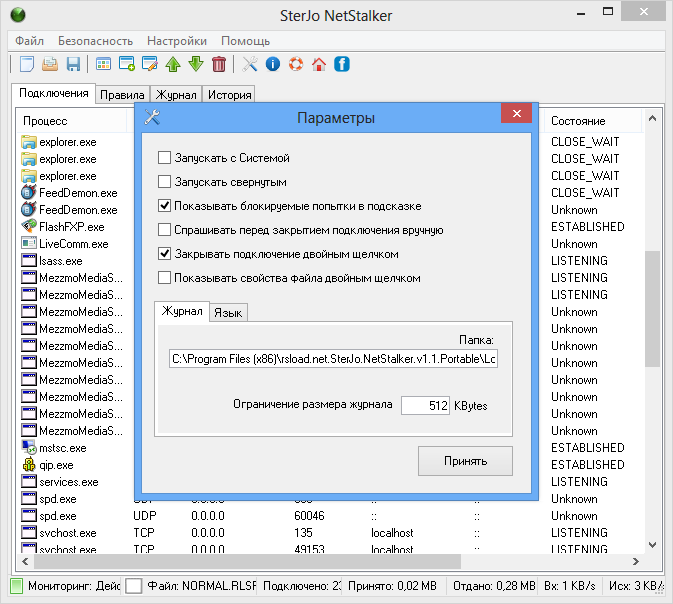
Task: Click the mstsc.exe process icon
Action: tap(29, 448)
